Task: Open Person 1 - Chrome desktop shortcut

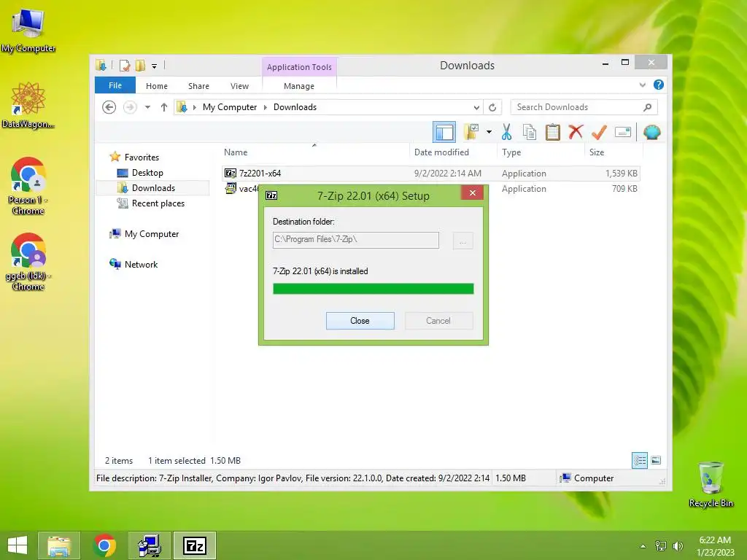Action: click(28, 186)
